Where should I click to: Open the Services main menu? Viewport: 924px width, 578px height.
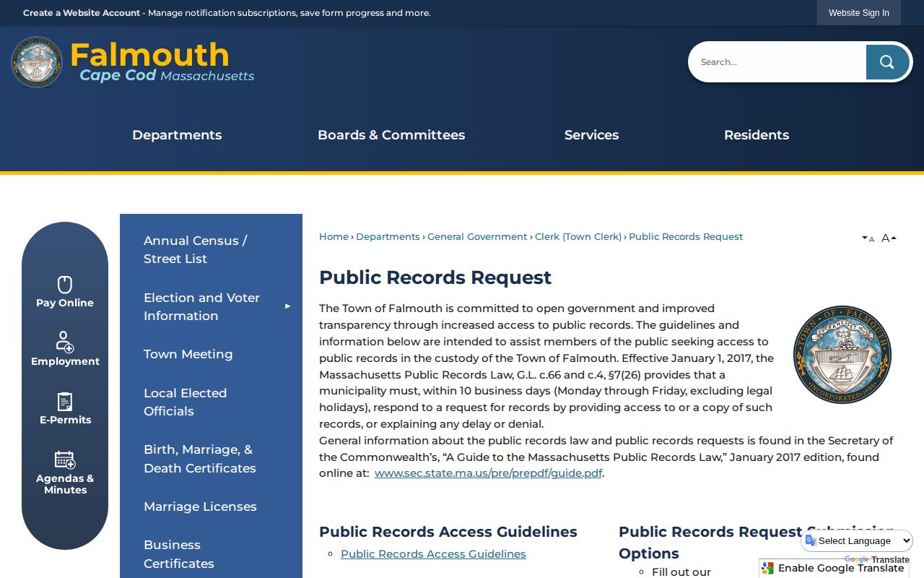(x=591, y=135)
